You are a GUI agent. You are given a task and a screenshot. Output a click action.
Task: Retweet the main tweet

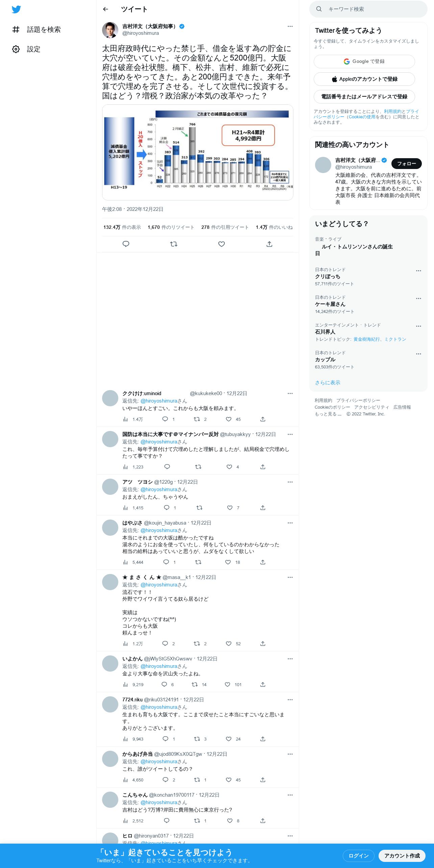coord(174,244)
